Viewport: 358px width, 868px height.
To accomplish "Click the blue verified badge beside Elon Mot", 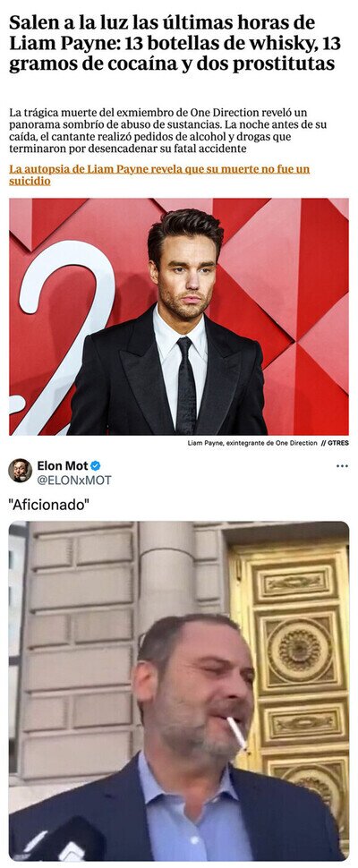I will click(x=96, y=465).
